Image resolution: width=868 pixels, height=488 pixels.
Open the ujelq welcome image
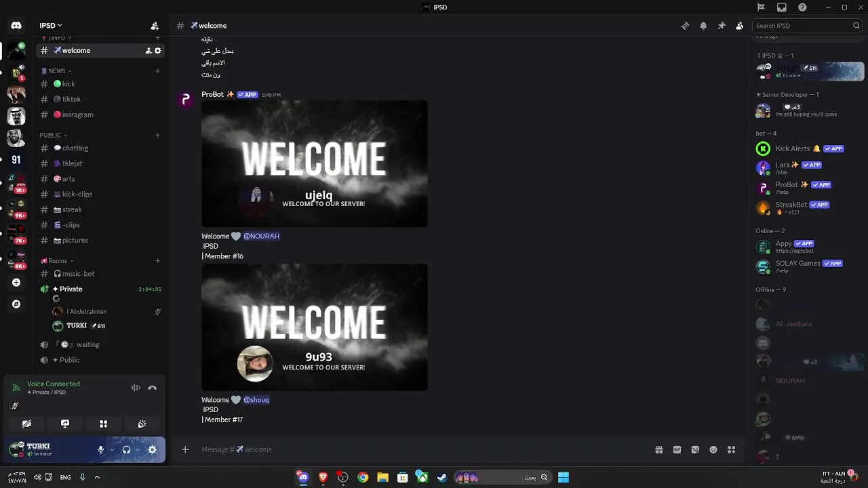pyautogui.click(x=315, y=164)
